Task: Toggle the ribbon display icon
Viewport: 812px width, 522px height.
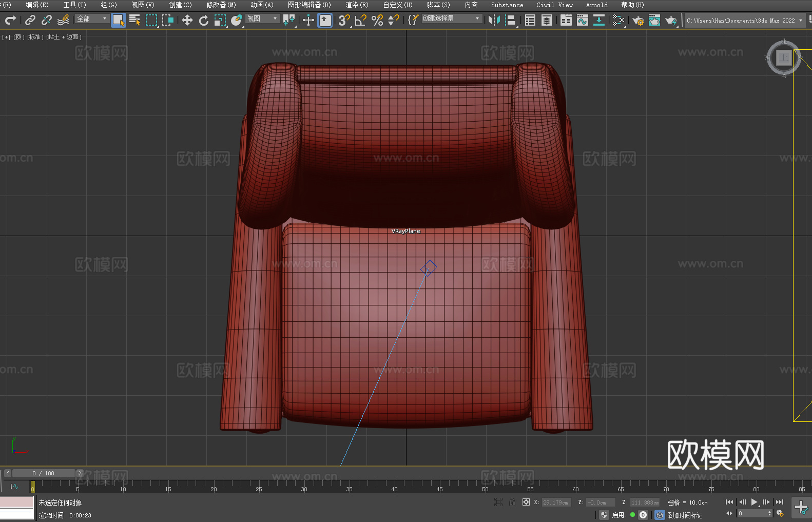Action: [x=566, y=20]
